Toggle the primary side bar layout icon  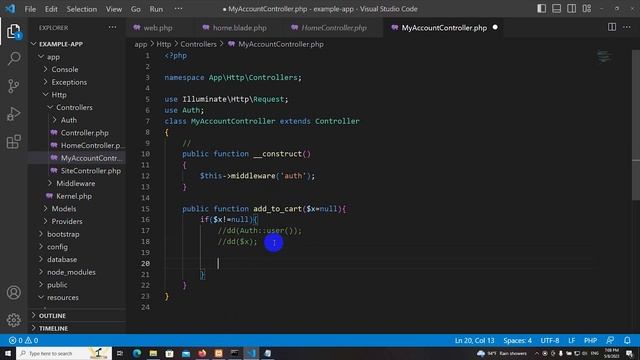(x=541, y=9)
